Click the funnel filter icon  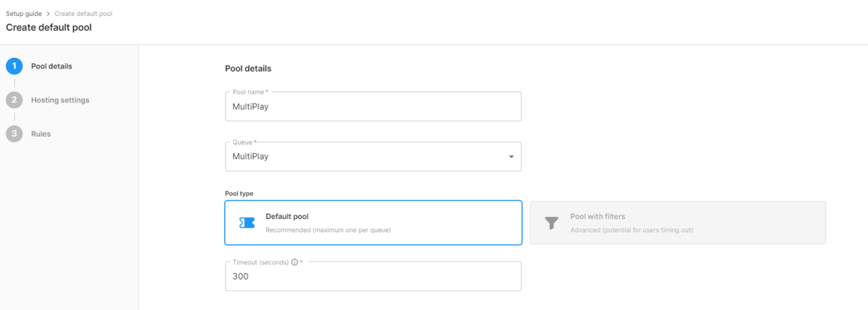[552, 223]
